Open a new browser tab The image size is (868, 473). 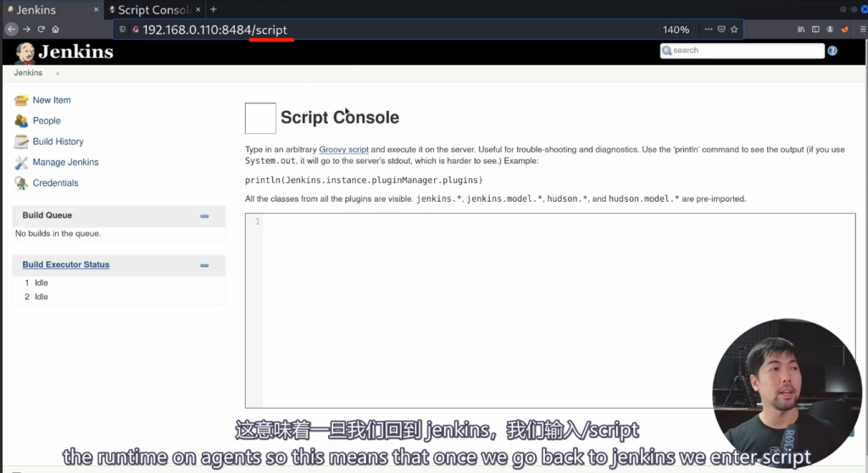[213, 9]
